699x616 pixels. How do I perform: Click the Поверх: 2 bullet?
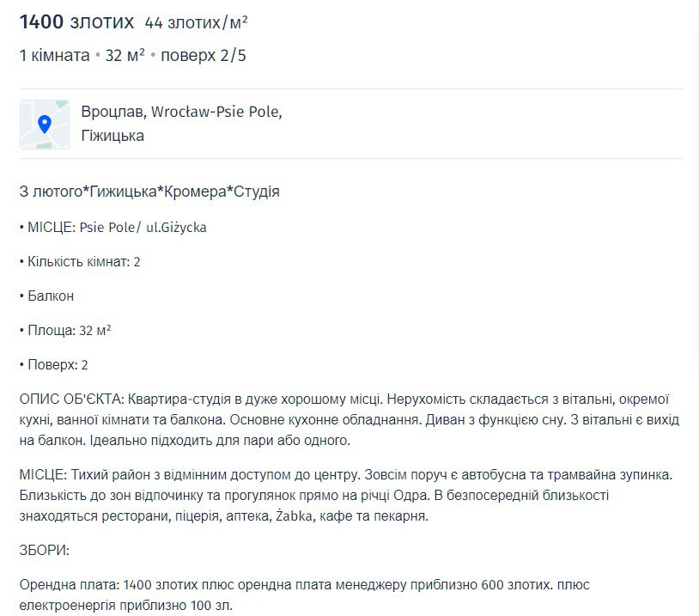(x=54, y=364)
